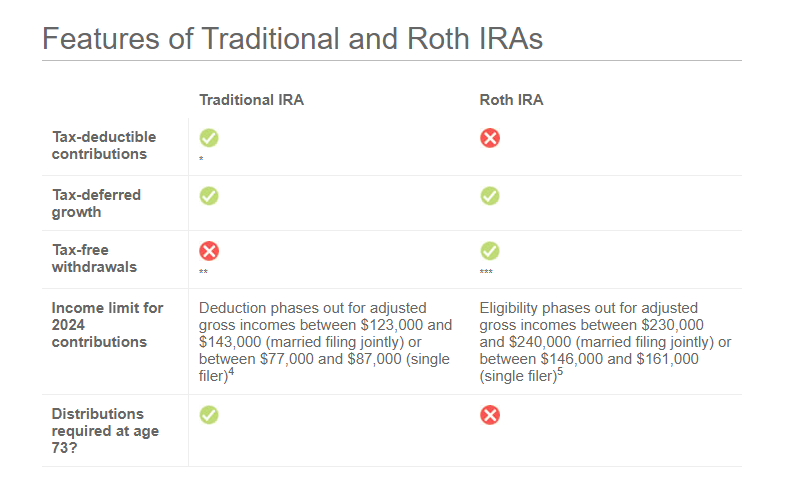
Task: Click the Tax-deductible contributions row label
Action: click(x=99, y=146)
